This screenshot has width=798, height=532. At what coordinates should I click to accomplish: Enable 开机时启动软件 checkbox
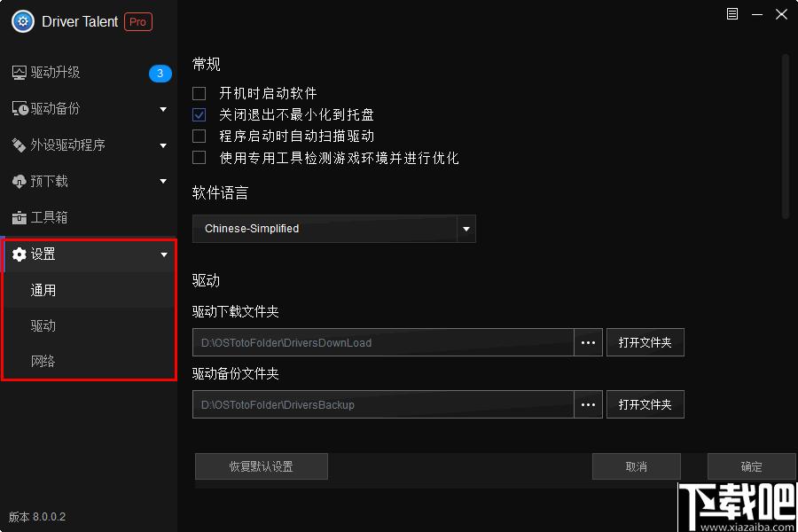point(199,93)
